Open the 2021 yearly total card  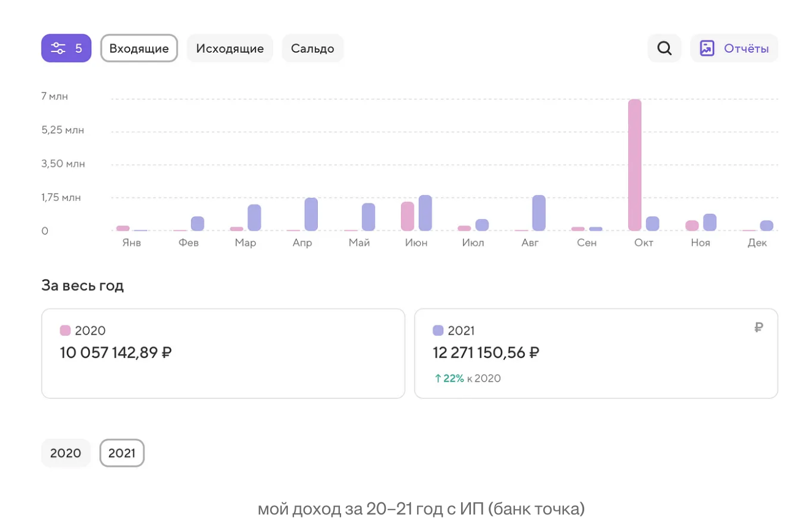click(596, 353)
